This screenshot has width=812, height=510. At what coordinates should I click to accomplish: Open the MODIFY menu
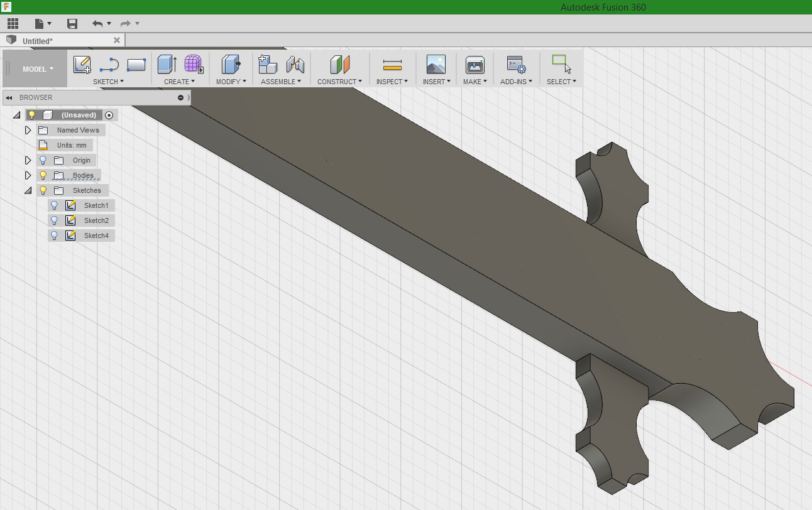click(231, 82)
